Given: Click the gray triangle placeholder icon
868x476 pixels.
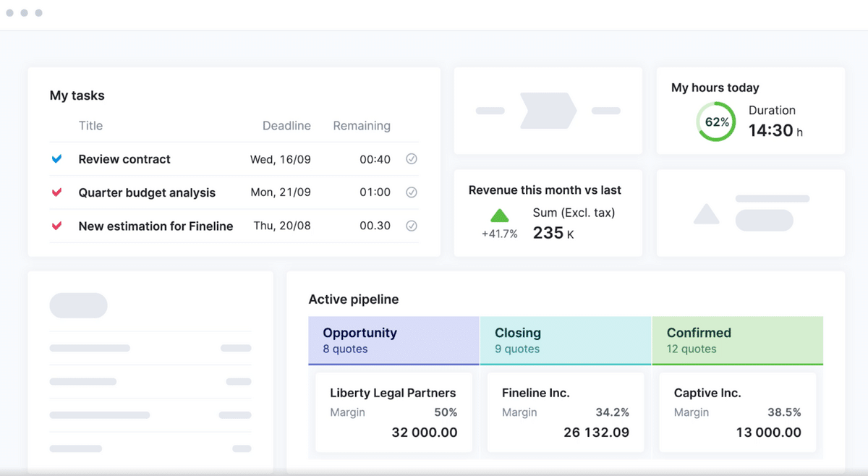Looking at the screenshot, I should [x=706, y=214].
